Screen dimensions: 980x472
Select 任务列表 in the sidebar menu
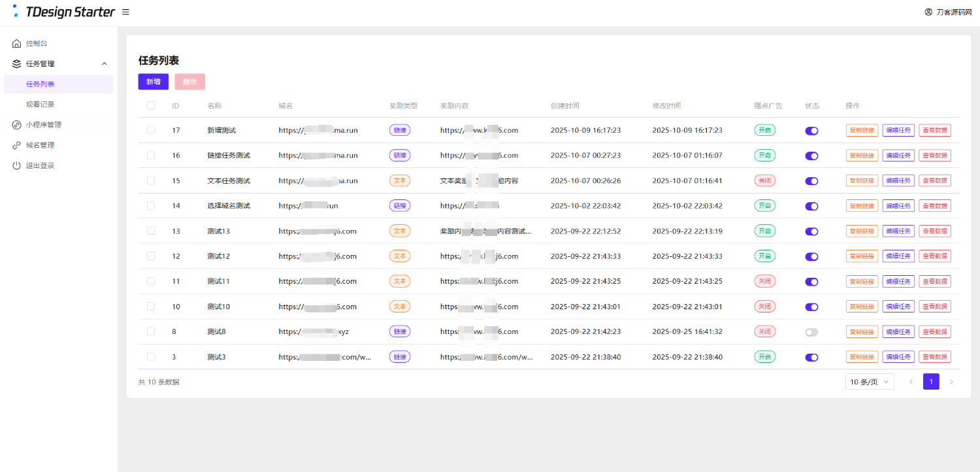tap(41, 84)
